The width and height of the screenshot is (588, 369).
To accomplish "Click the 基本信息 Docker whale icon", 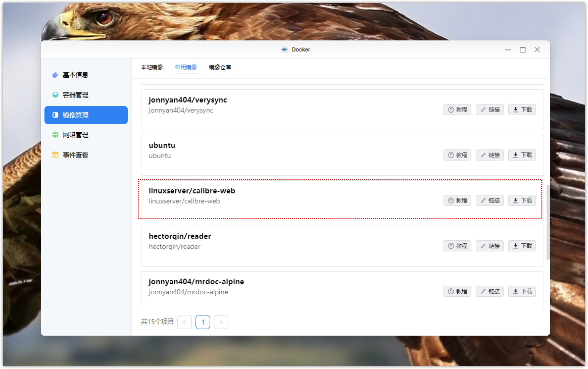I will point(55,75).
